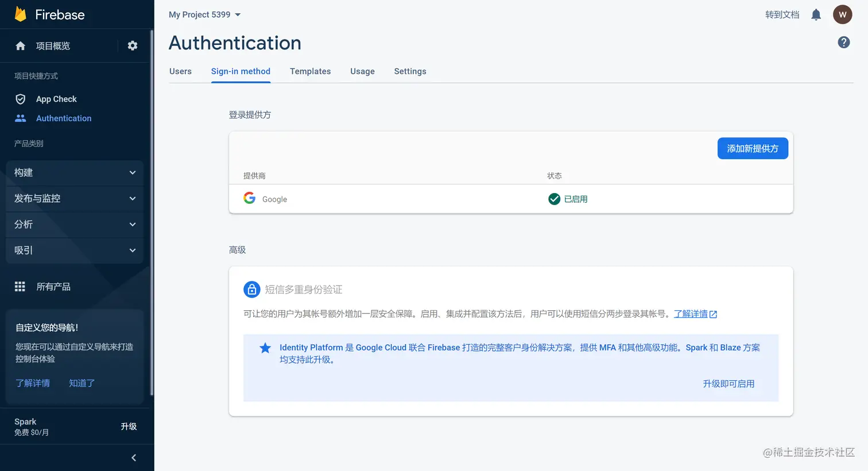Open the Settings tab
Screen dimensions: 868x471
[x=410, y=71]
